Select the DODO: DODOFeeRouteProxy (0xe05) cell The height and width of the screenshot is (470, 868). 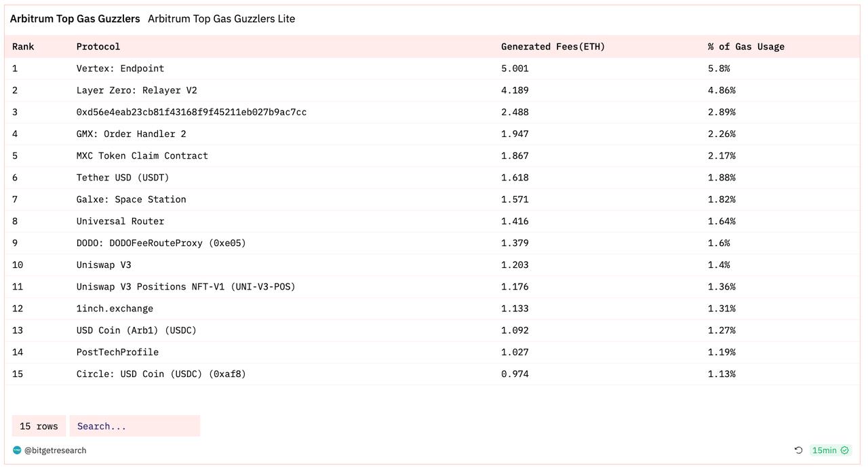161,243
